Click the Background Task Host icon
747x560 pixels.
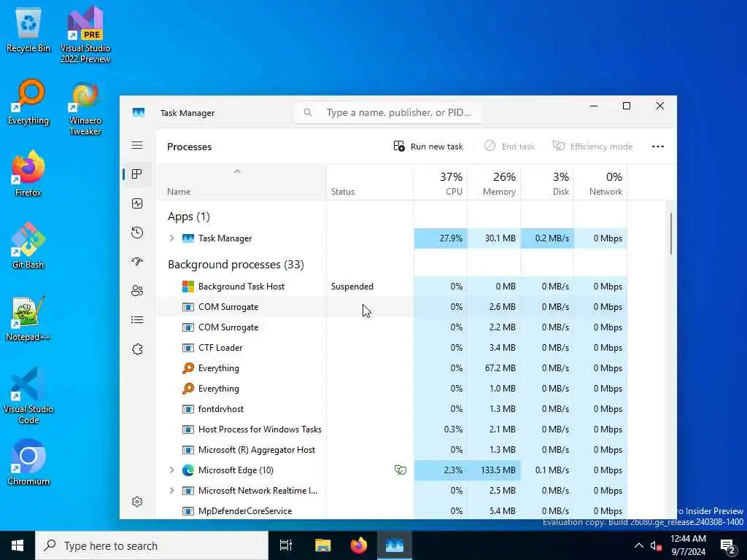pyautogui.click(x=188, y=286)
